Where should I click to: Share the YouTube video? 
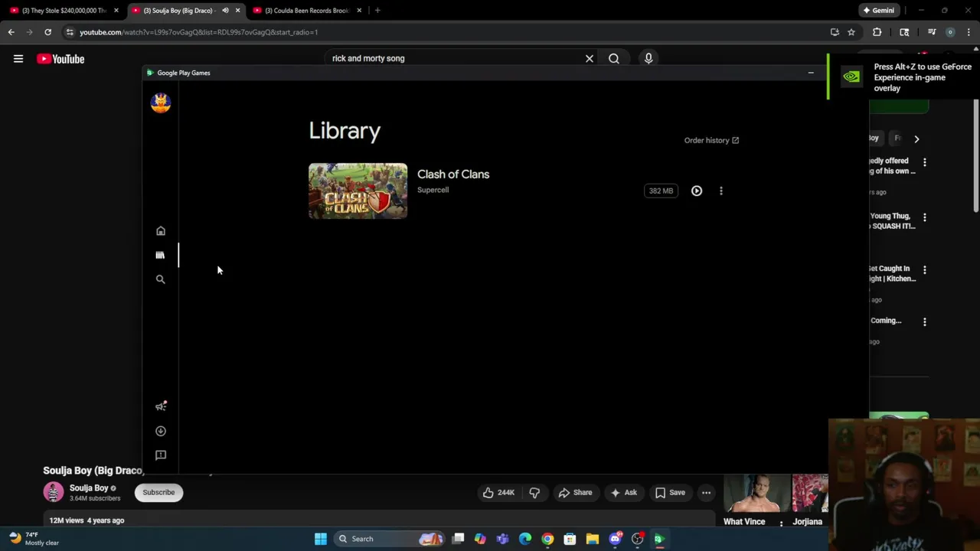[575, 493]
